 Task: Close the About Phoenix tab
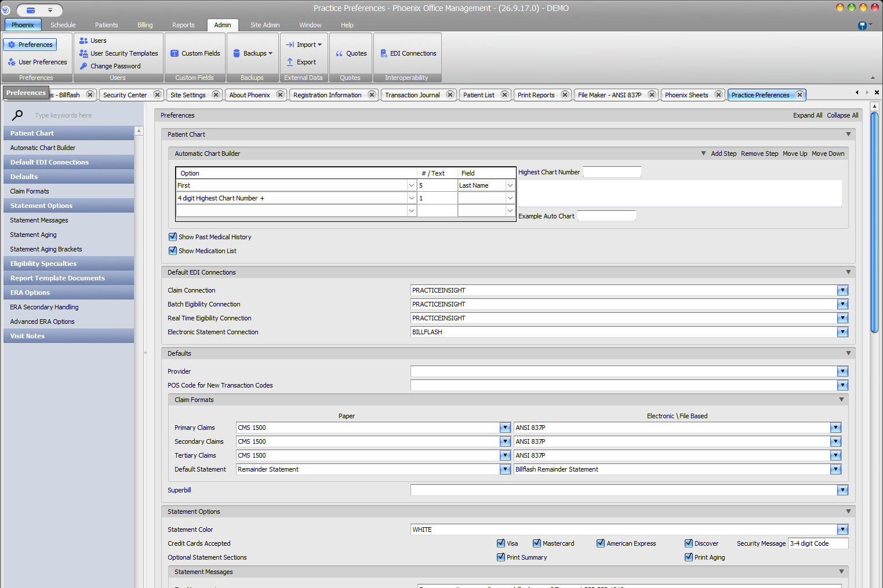point(280,94)
